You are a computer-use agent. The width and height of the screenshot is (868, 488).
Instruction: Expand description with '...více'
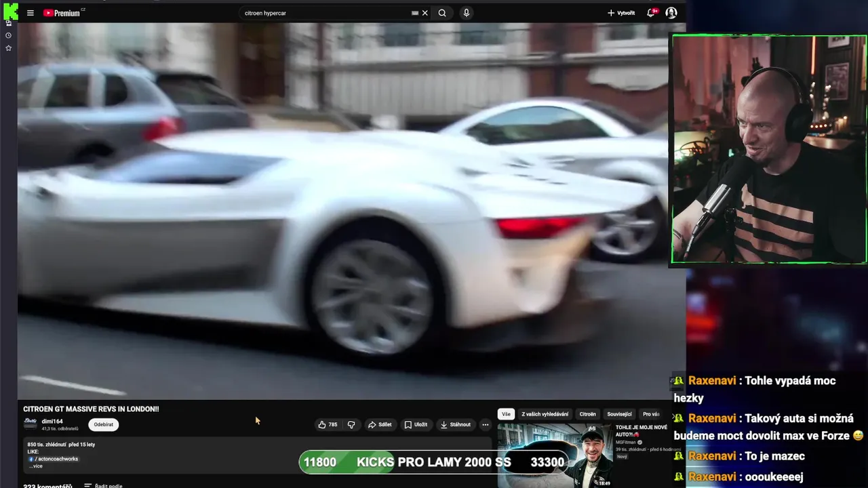(35, 466)
